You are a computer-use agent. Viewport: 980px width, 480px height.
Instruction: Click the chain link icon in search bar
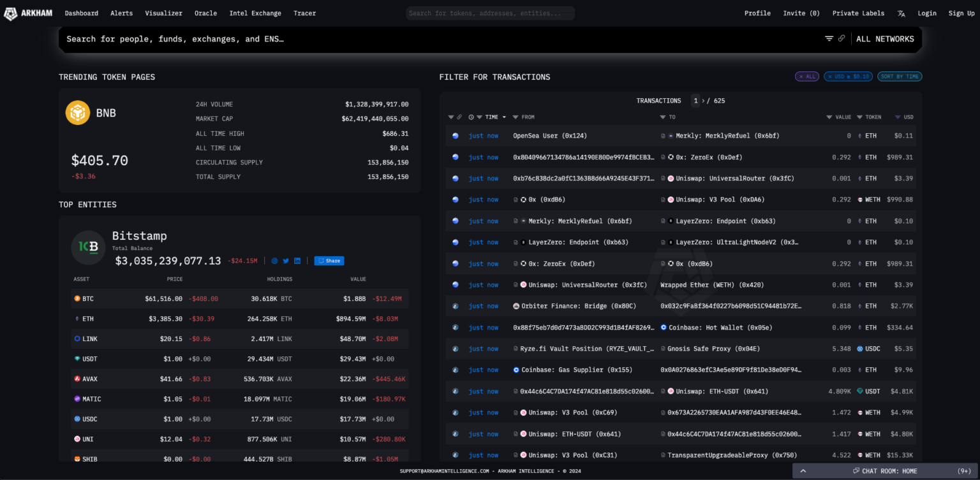[842, 39]
